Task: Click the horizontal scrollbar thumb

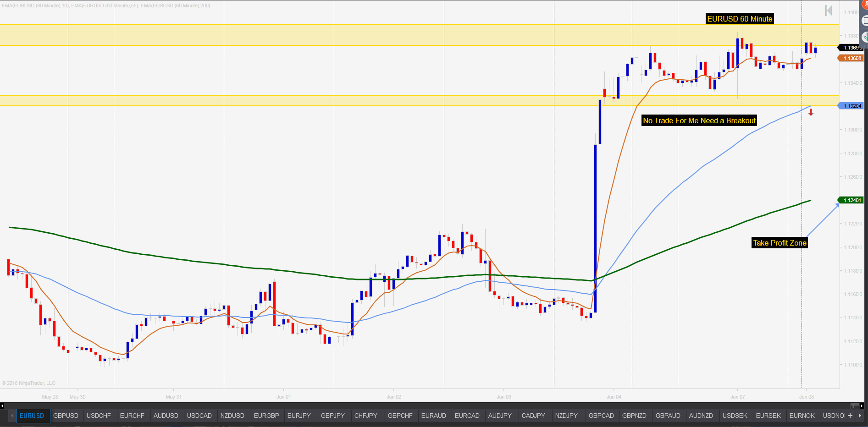Action: [x=855, y=406]
